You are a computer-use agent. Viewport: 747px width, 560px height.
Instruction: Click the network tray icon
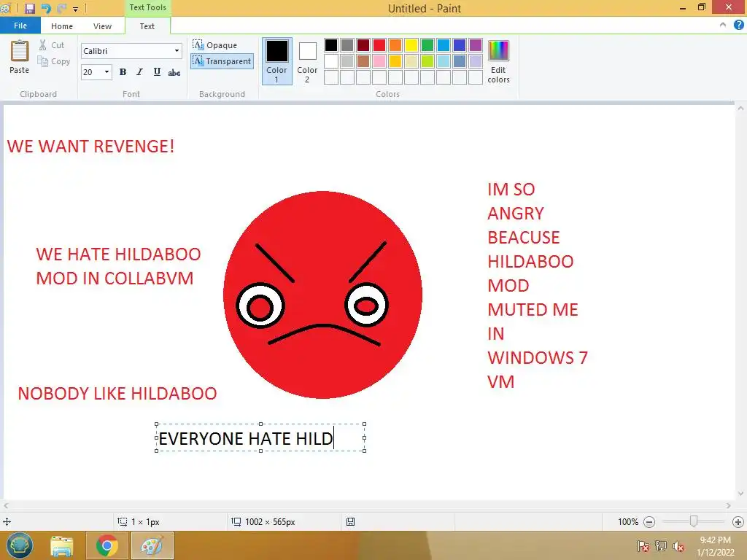[x=661, y=546]
